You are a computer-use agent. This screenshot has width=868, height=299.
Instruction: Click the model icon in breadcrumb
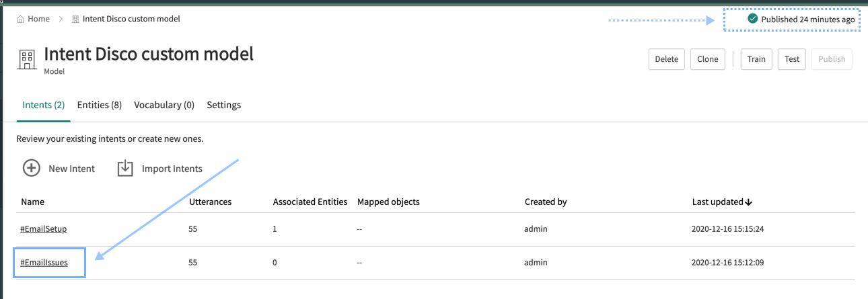tap(75, 19)
